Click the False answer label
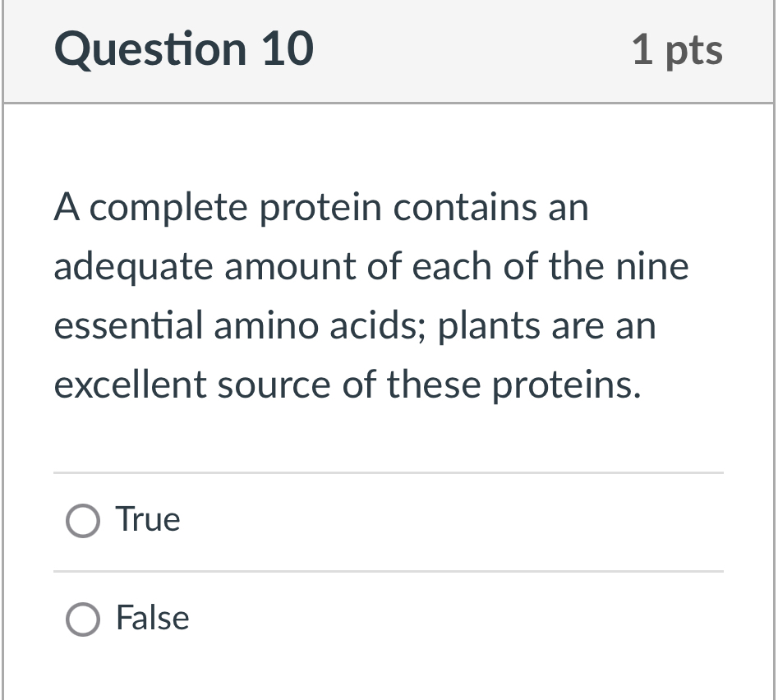 pyautogui.click(x=151, y=619)
